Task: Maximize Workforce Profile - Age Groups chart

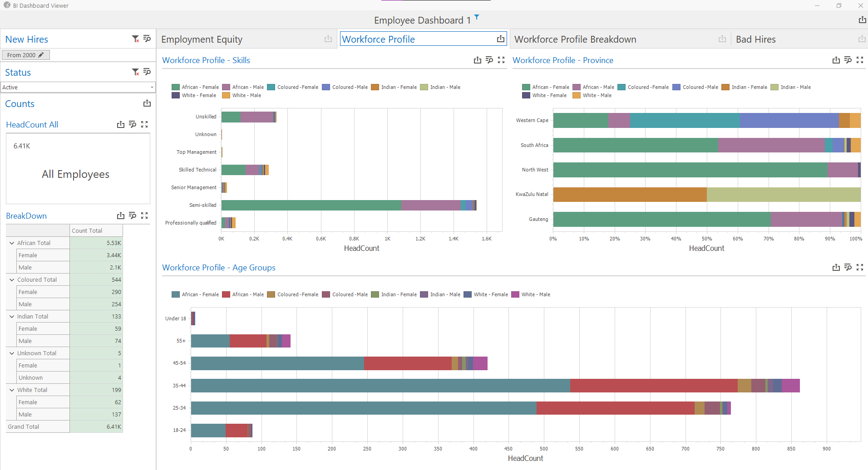Action: tap(860, 267)
